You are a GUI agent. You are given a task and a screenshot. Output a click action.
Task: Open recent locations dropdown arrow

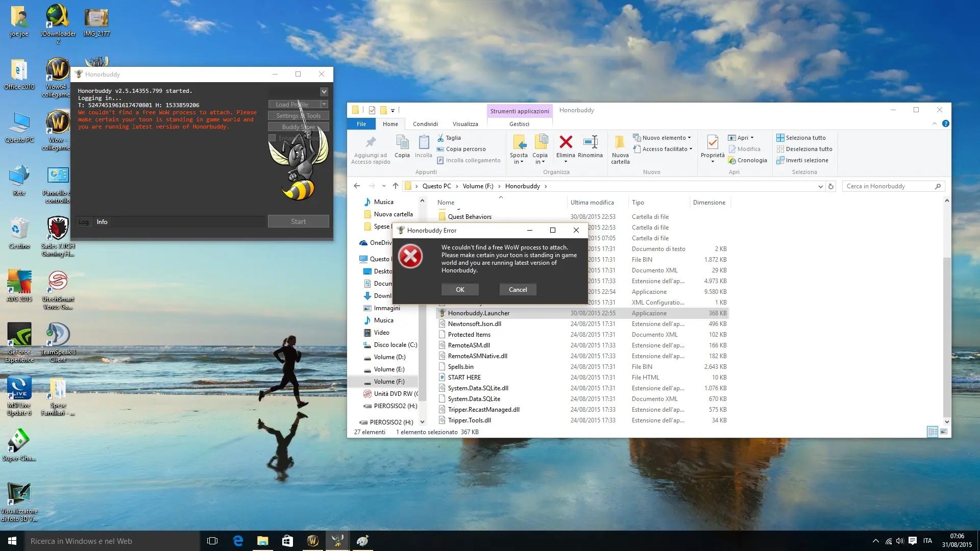(384, 186)
